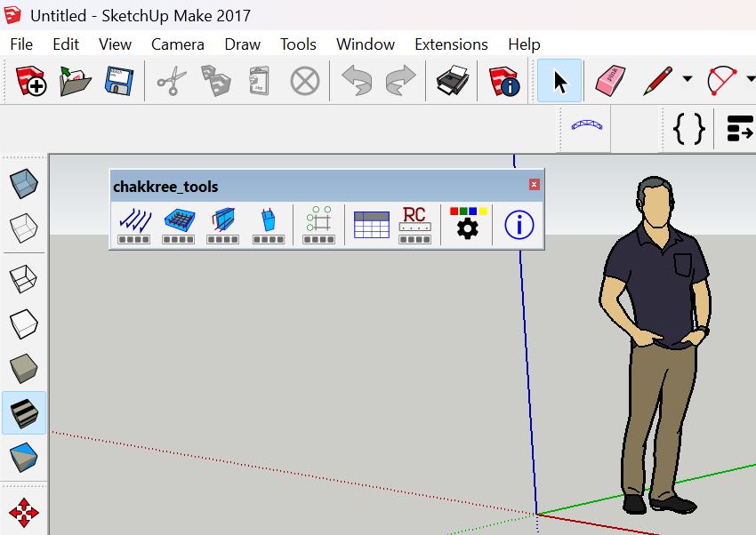The height and width of the screenshot is (535, 756).
Task: Redo the last undone action
Action: 400,80
